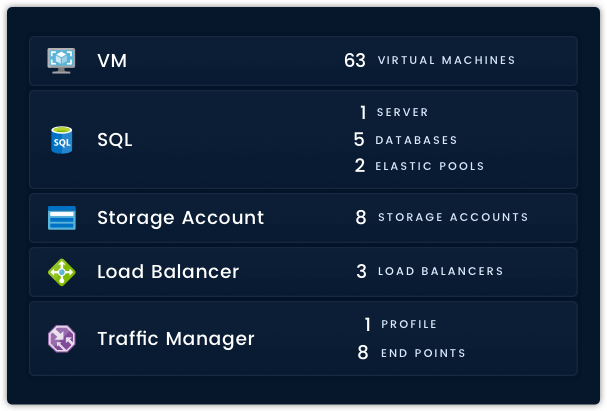Click the Traffic Manager purple icon
Image resolution: width=607 pixels, height=411 pixels.
coord(61,339)
